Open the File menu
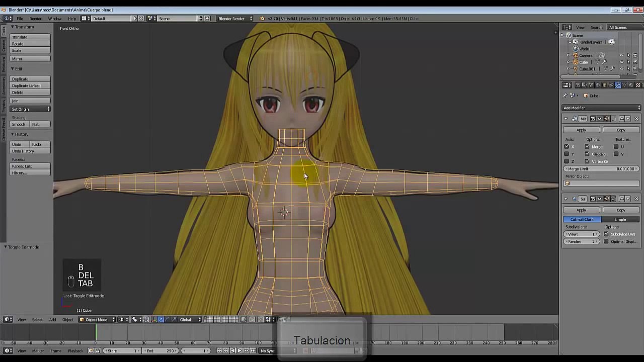This screenshot has height=362, width=644. (x=20, y=19)
